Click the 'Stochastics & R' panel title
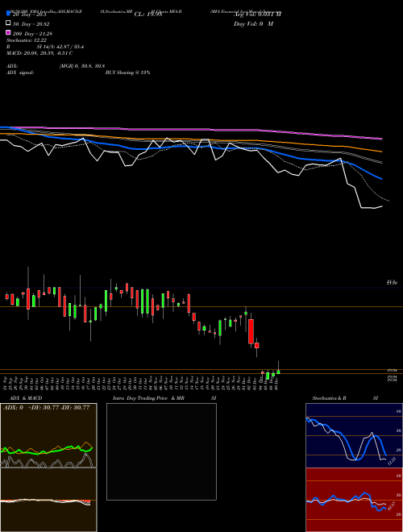 pos(329,398)
